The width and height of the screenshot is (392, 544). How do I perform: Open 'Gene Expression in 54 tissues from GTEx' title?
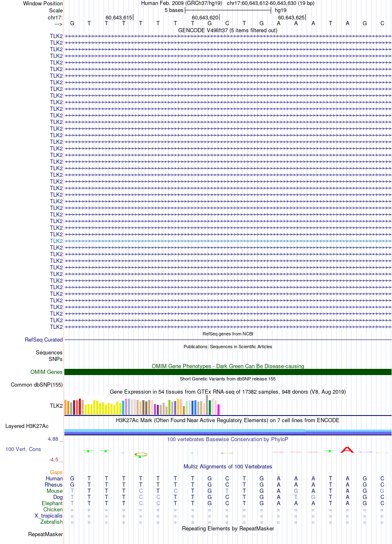point(228,392)
